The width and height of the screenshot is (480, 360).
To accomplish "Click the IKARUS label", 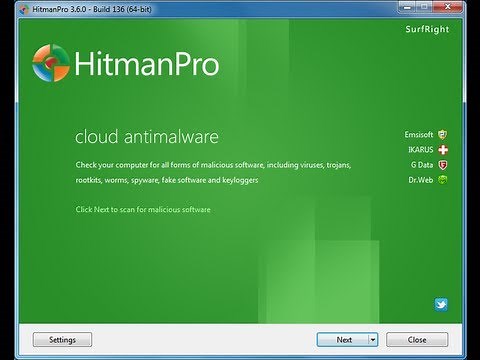I will point(421,150).
